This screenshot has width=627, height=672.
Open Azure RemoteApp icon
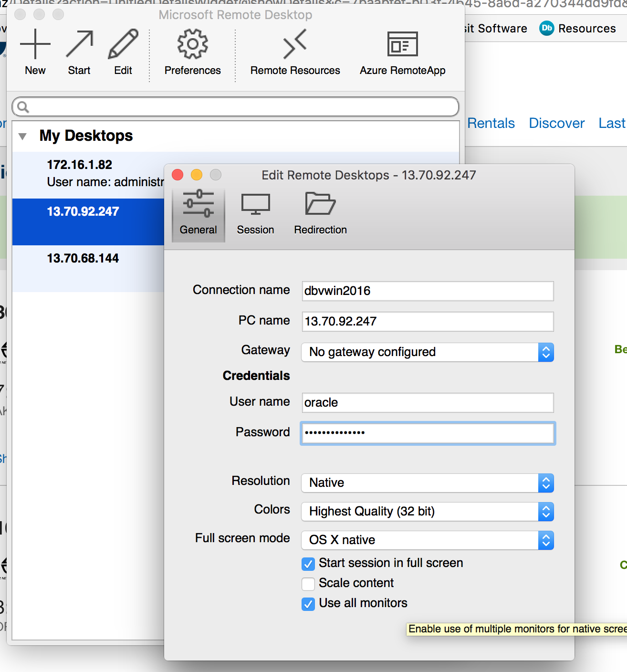tap(402, 44)
